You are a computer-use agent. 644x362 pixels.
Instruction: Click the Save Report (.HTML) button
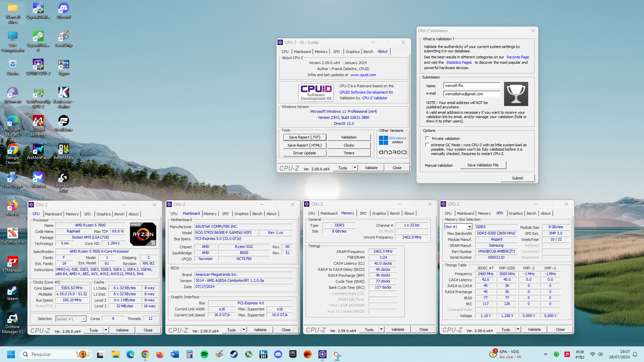304,145
